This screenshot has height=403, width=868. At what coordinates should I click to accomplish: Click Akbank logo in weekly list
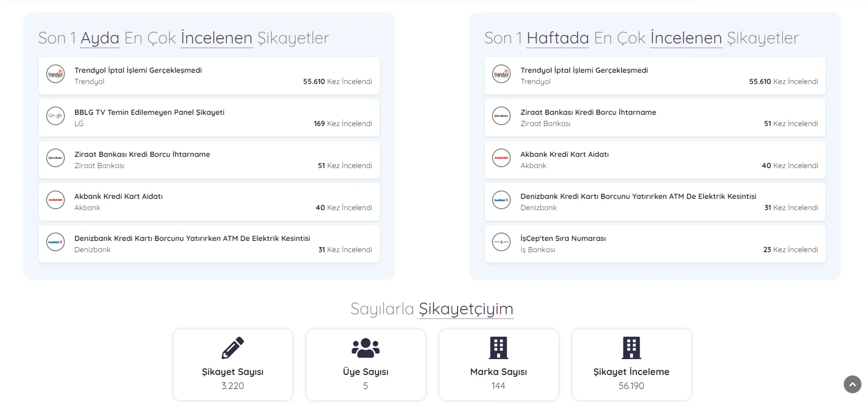tap(501, 158)
